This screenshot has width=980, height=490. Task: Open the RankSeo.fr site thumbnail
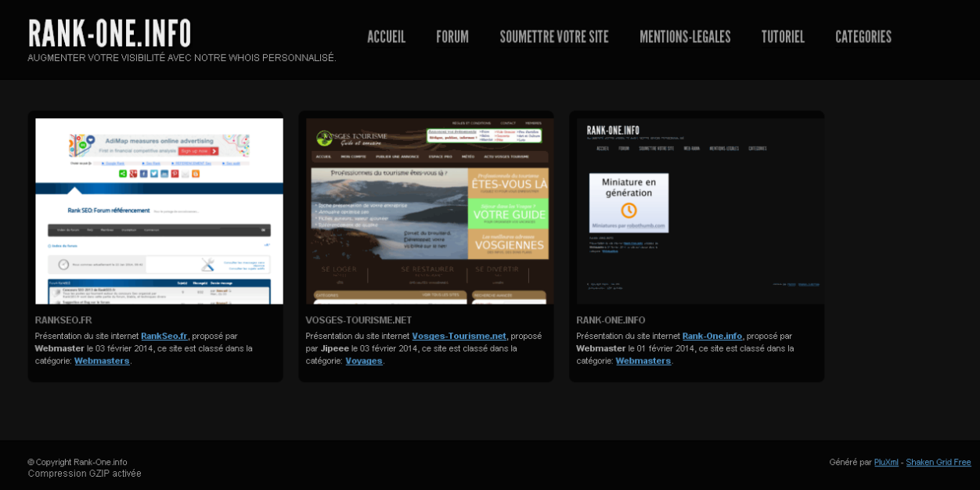tap(159, 211)
